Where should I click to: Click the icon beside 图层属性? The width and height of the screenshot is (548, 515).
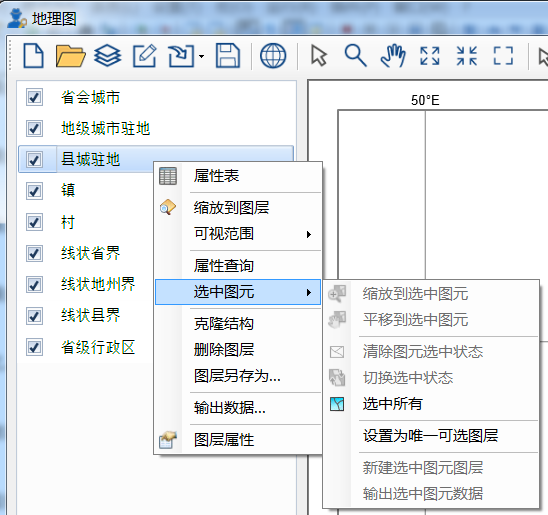click(x=168, y=440)
